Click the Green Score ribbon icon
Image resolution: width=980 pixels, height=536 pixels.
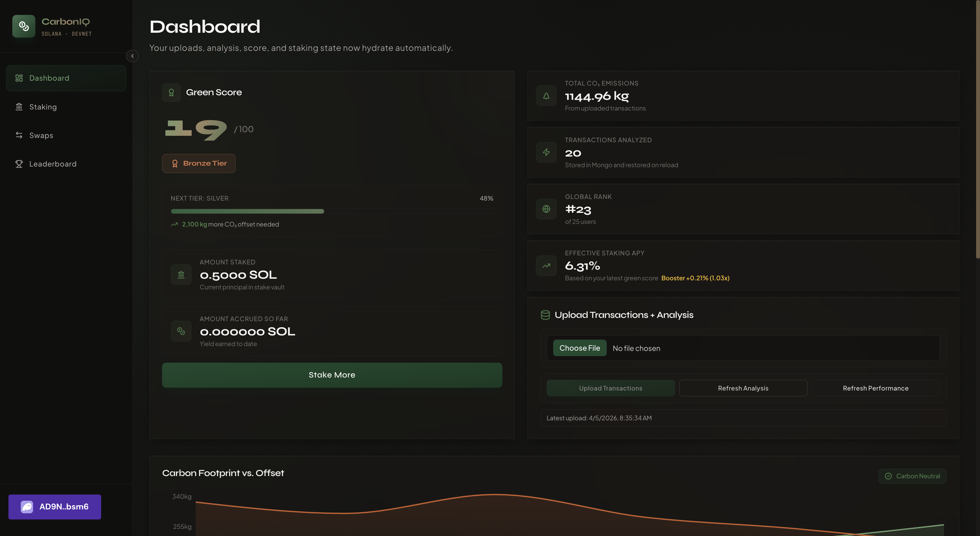tap(171, 92)
